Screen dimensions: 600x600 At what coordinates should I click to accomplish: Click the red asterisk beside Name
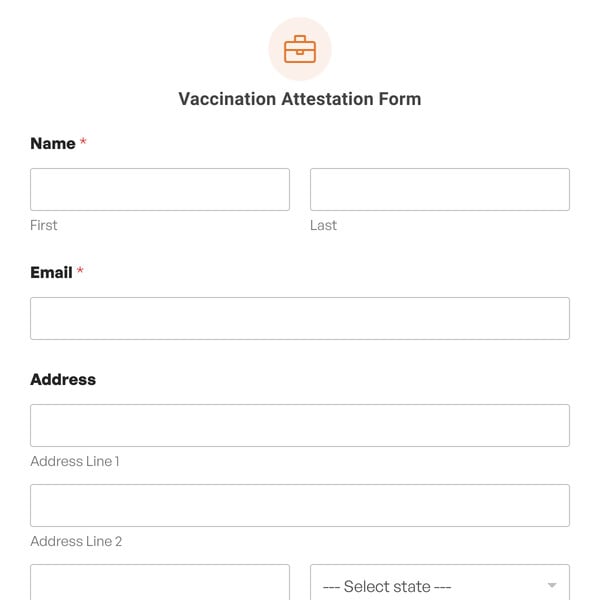tap(83, 144)
